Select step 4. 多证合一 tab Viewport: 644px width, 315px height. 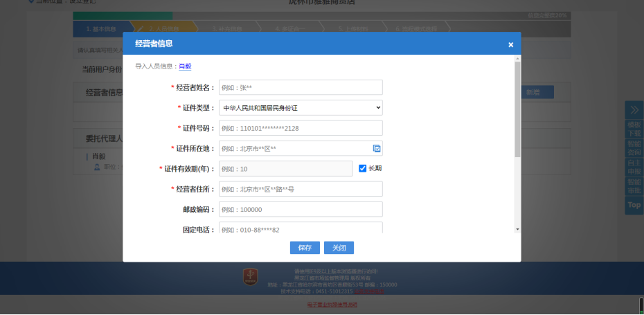point(290,29)
